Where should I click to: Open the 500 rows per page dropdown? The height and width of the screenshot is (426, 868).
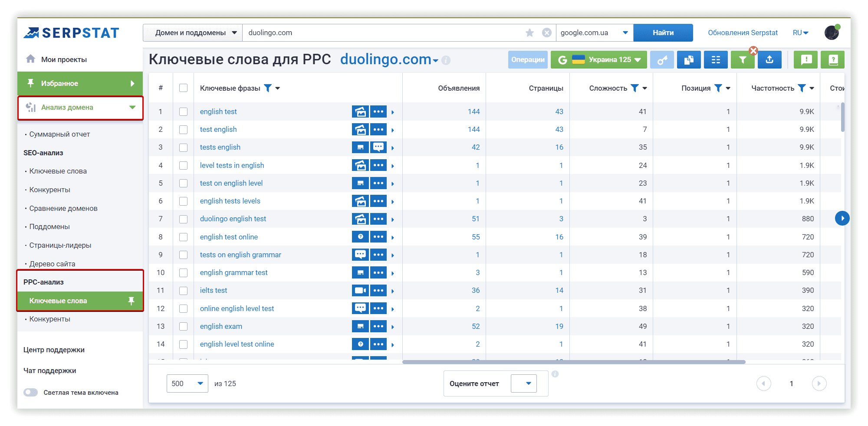[187, 383]
